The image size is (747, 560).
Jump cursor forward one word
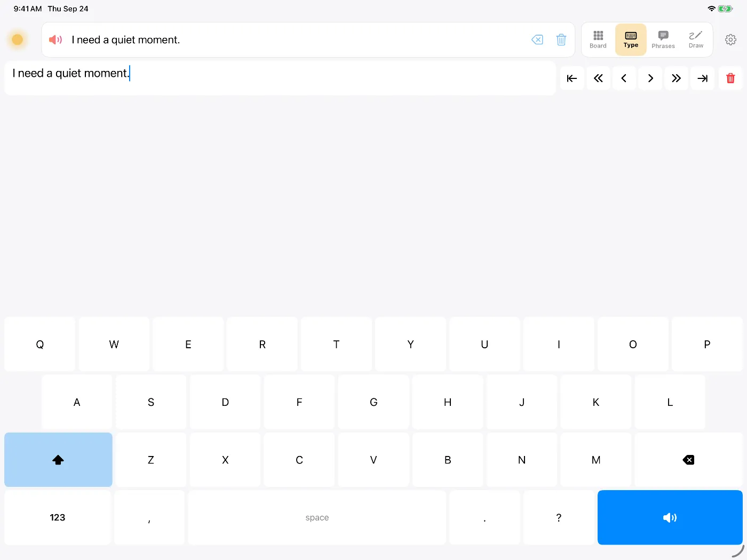[677, 78]
